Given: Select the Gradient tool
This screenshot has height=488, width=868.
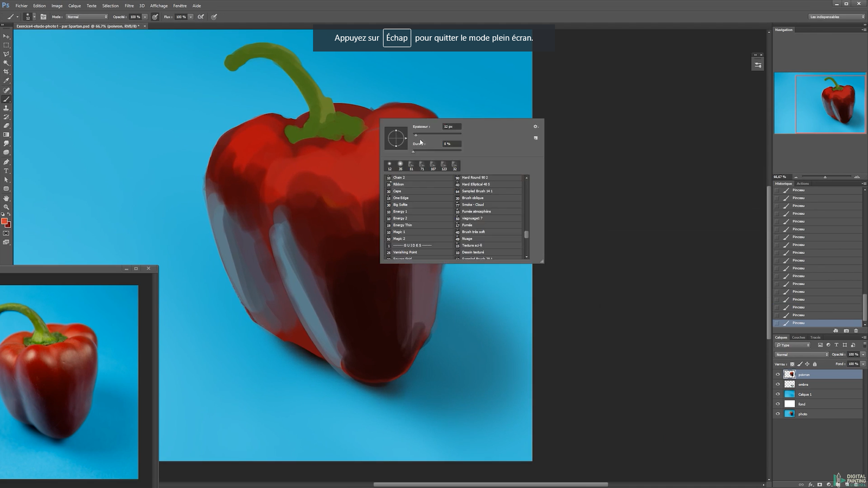Looking at the screenshot, I should (x=7, y=134).
